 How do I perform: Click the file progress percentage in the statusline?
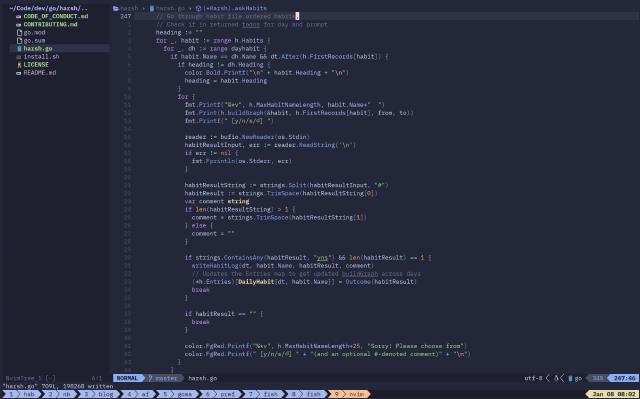(598, 378)
